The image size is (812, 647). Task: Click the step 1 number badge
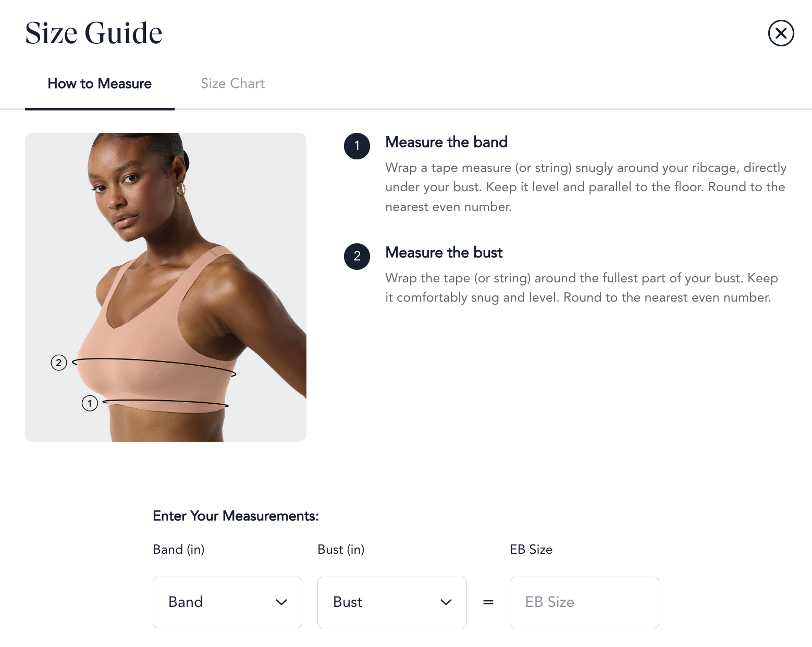point(357,146)
